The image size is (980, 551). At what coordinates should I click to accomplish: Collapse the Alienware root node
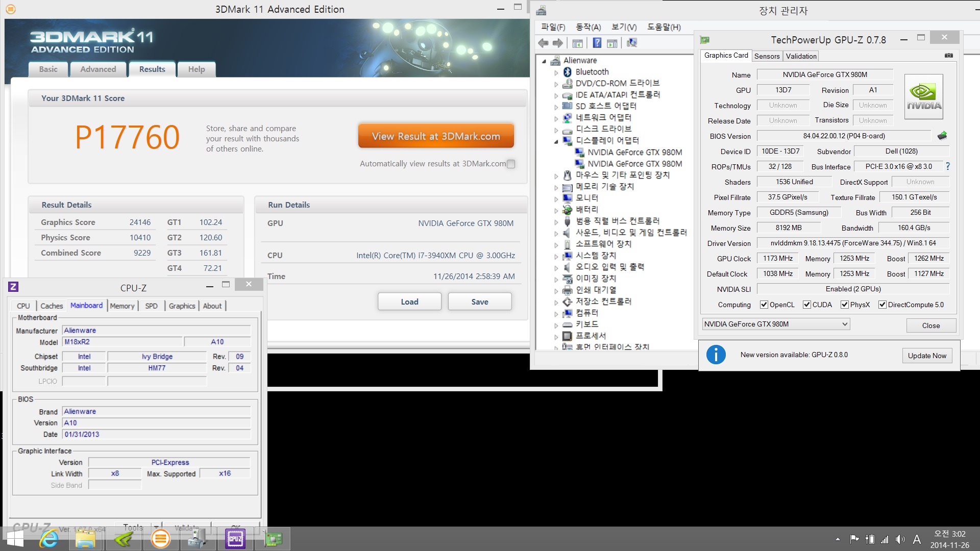[x=544, y=61]
